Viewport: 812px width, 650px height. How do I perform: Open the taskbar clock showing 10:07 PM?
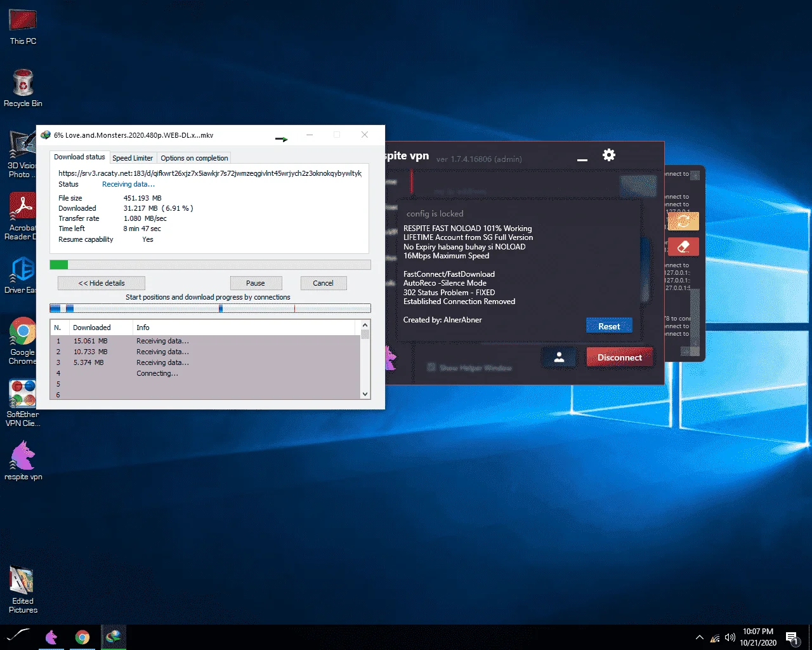[758, 637]
